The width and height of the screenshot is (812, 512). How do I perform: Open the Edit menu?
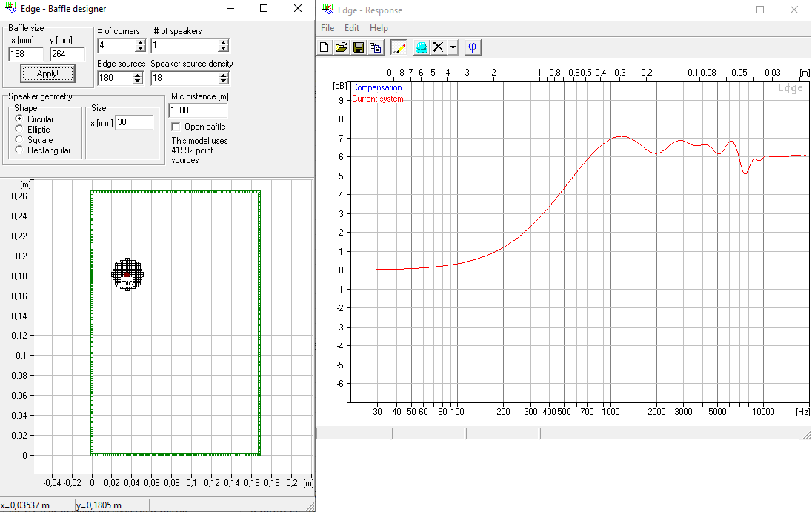[x=352, y=28]
